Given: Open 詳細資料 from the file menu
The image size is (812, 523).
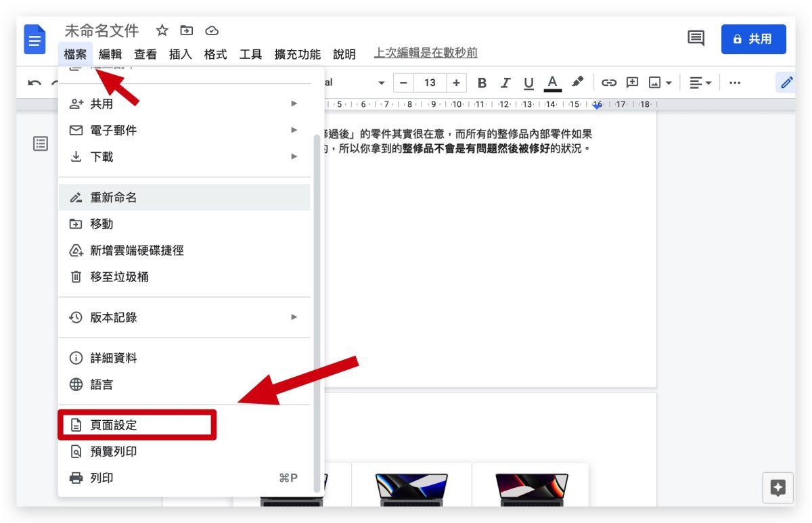Looking at the screenshot, I should [185, 358].
